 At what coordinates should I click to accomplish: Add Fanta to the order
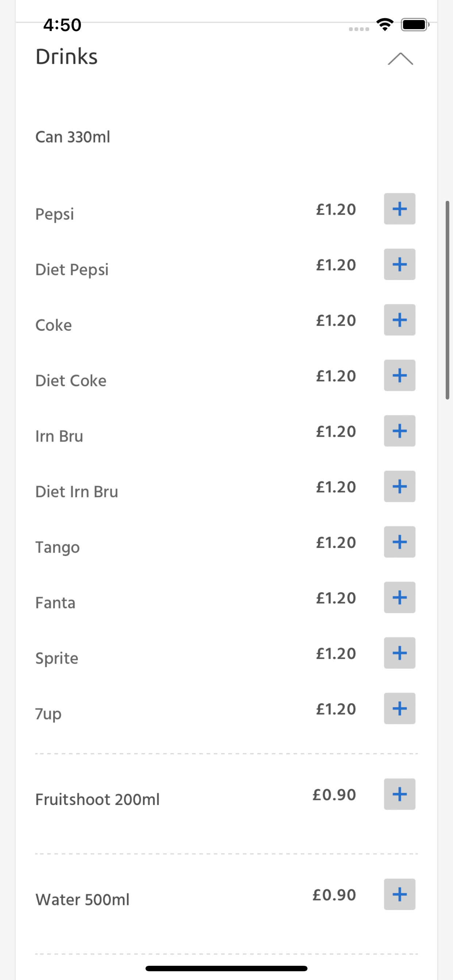pyautogui.click(x=399, y=598)
